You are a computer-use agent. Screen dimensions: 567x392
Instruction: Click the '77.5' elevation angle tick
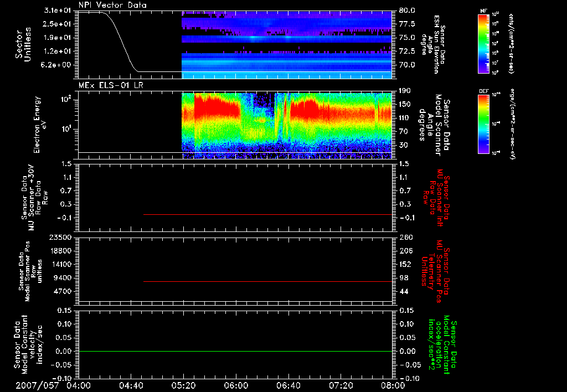(407, 24)
